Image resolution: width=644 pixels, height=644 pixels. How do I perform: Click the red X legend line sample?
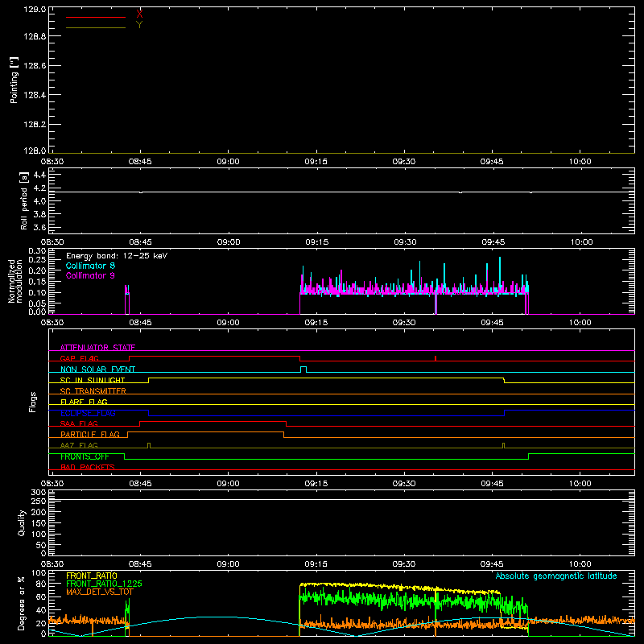(96, 17)
